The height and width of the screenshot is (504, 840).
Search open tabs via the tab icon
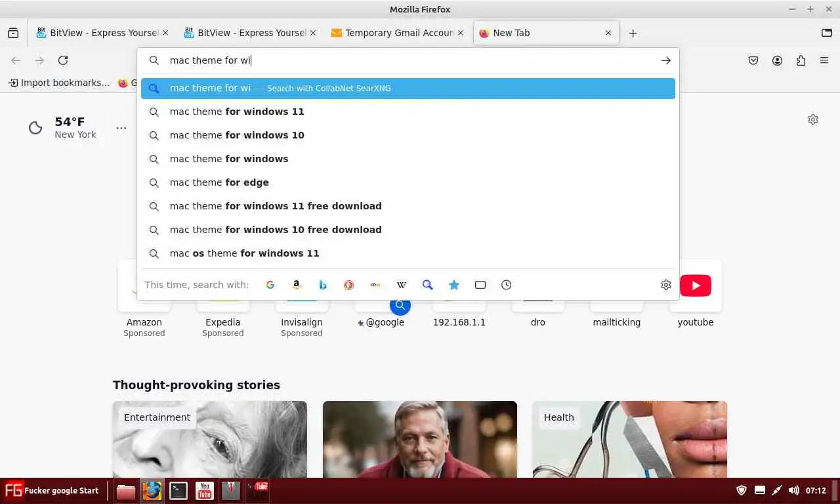click(480, 285)
